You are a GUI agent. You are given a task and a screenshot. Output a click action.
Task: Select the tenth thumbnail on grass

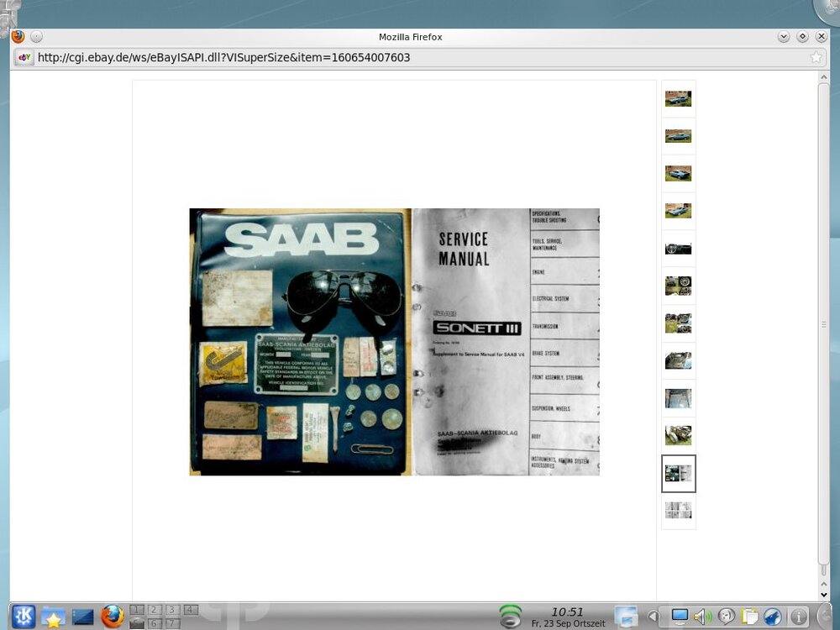(678, 435)
